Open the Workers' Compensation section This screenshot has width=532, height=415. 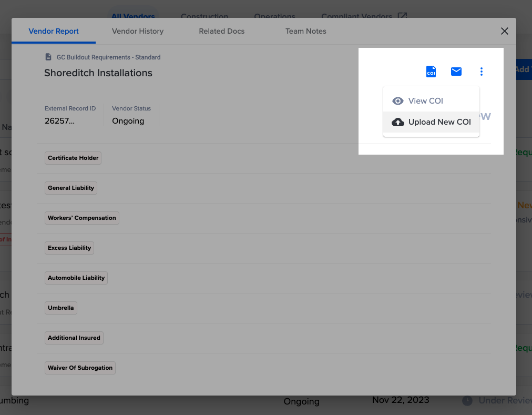coord(81,218)
